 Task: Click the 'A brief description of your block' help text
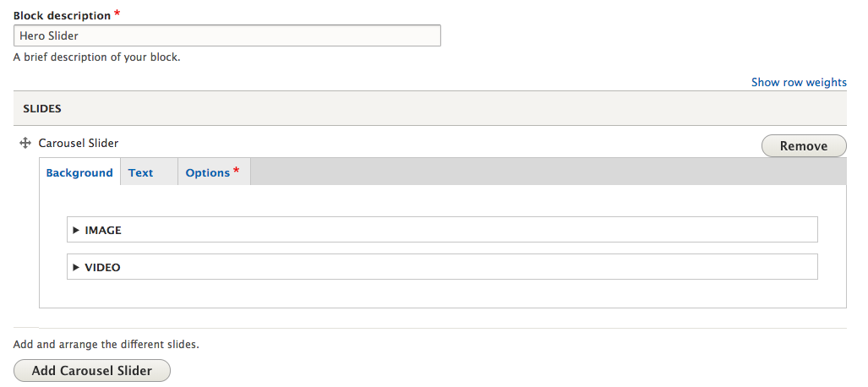[97, 57]
